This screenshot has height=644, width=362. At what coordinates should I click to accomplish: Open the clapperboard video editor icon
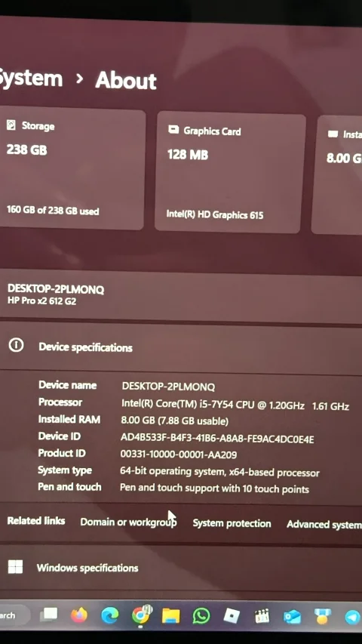point(262,617)
